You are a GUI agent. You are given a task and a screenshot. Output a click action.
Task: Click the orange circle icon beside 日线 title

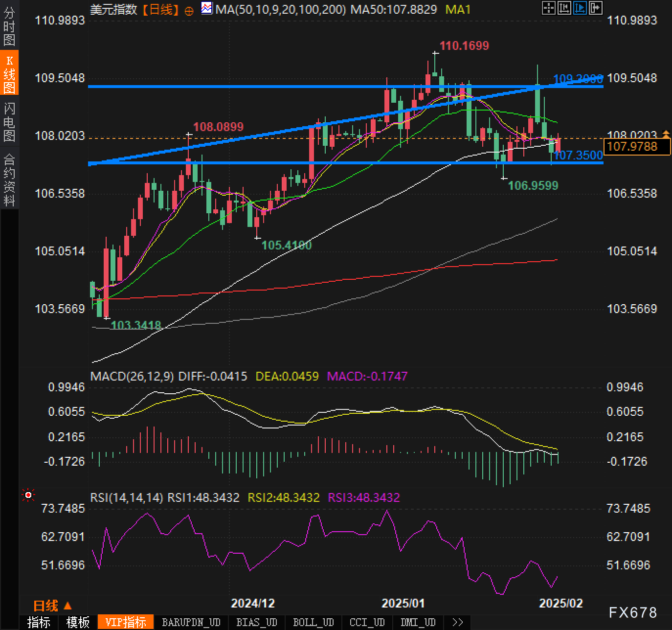pos(189,11)
